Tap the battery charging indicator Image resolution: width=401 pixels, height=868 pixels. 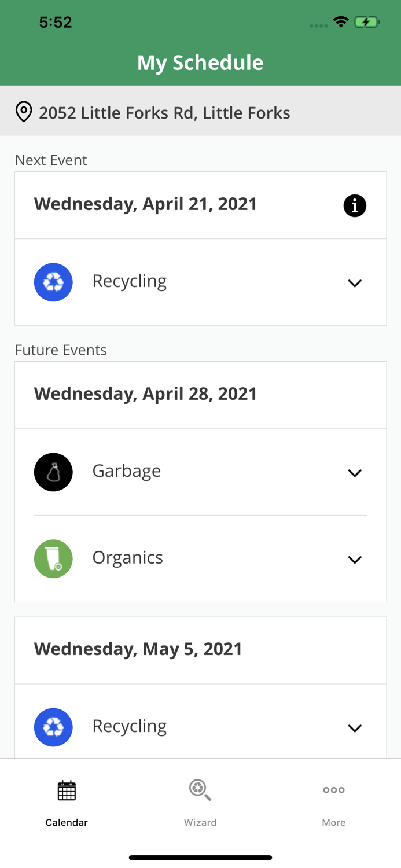pos(367,21)
